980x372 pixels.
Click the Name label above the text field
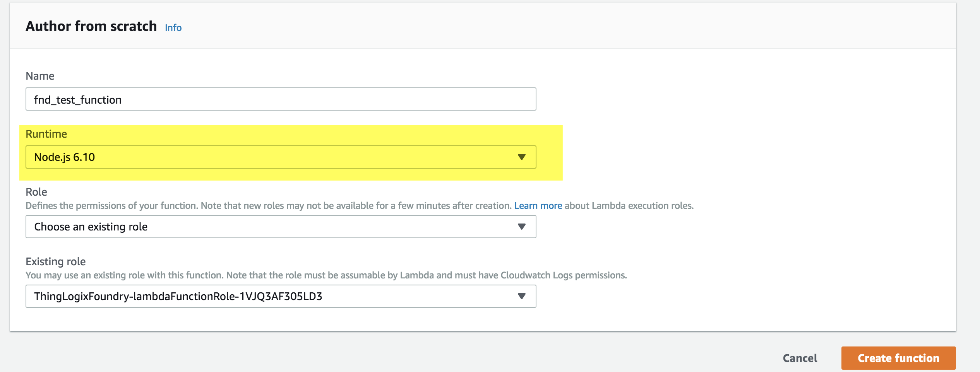click(x=40, y=76)
